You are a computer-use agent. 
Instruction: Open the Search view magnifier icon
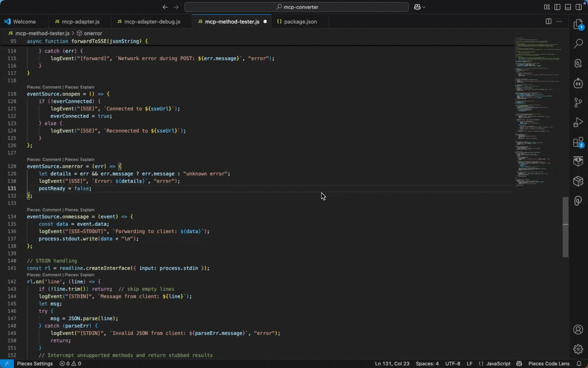[x=578, y=43]
